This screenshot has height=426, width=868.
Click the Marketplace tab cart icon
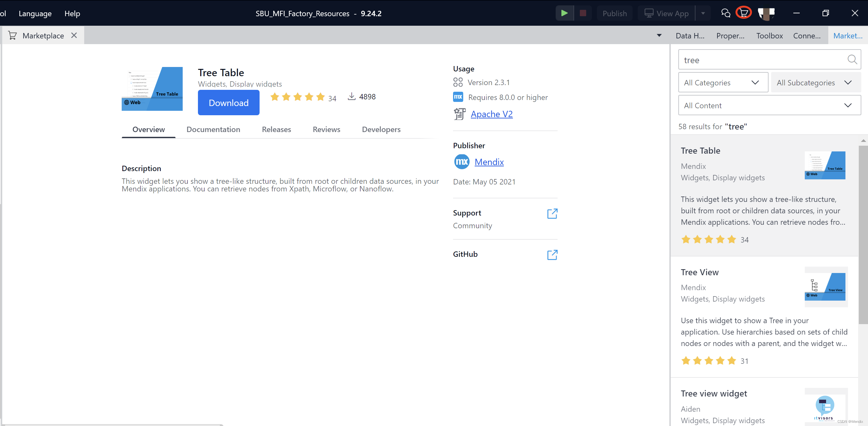(12, 35)
